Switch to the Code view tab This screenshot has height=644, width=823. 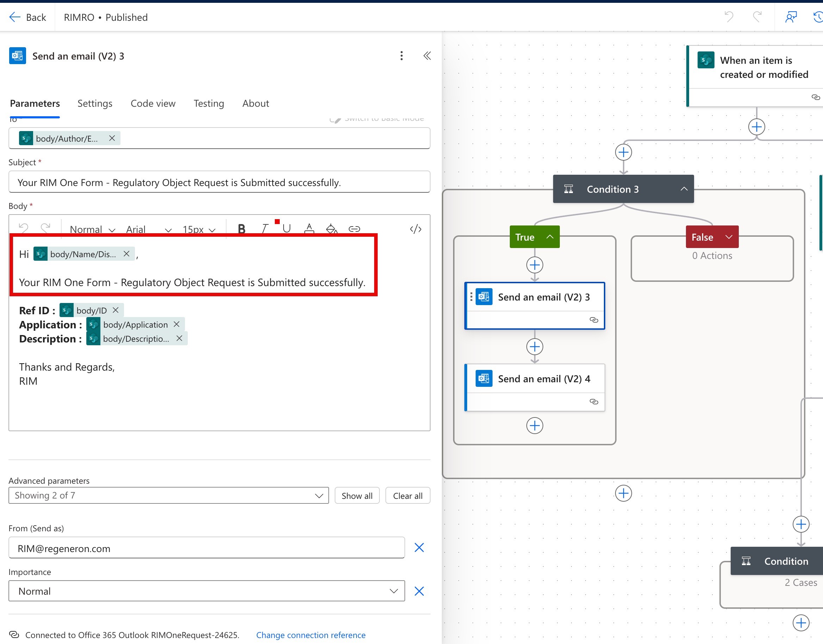point(153,103)
